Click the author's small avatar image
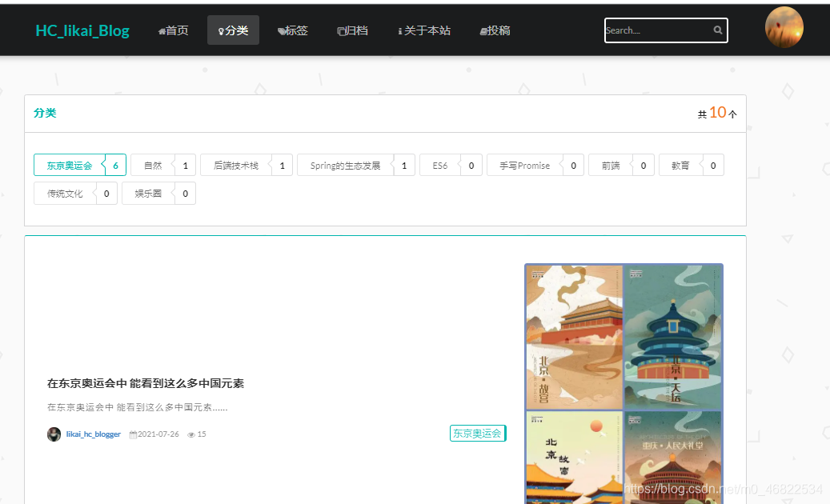This screenshot has height=504, width=830. (54, 434)
